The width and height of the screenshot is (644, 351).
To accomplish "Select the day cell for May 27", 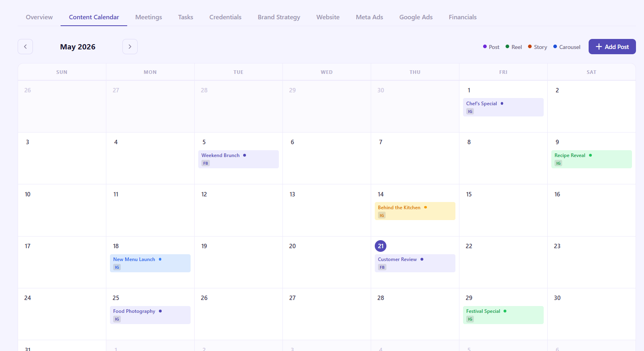I will point(327,314).
